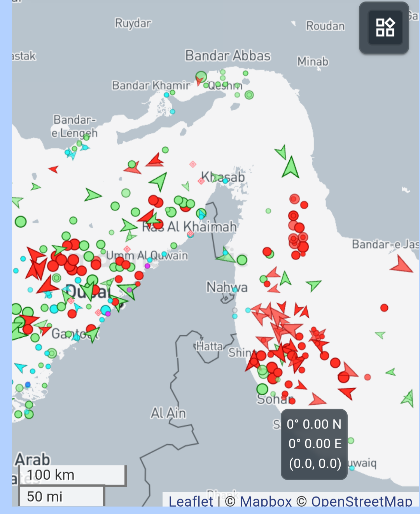Select the green ring marker southeast of Qeshm
This screenshot has height=514, width=420.
point(249,95)
